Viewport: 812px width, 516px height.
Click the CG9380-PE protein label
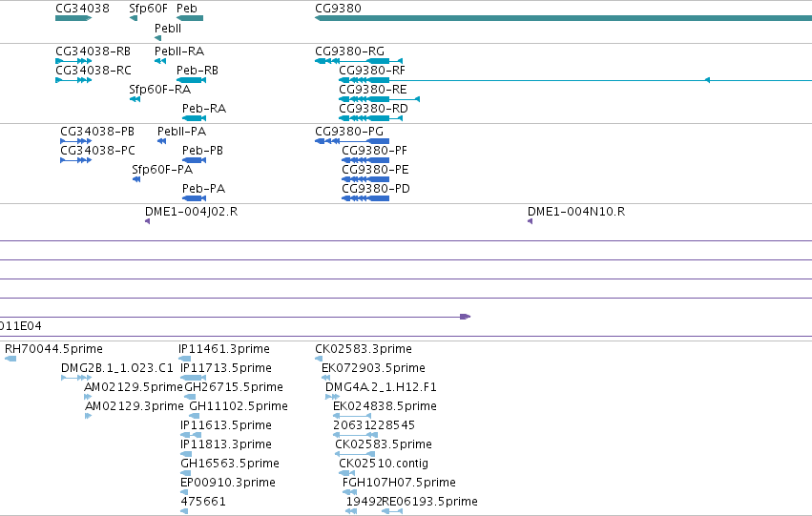375,170
